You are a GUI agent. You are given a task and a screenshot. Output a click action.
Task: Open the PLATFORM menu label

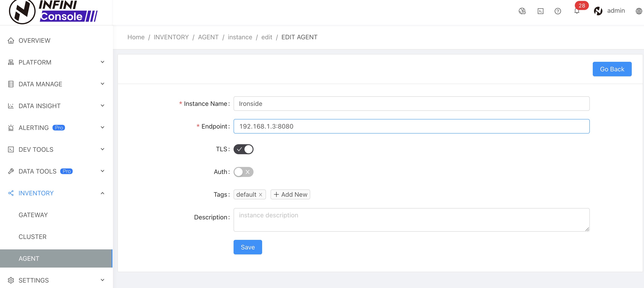[35, 62]
